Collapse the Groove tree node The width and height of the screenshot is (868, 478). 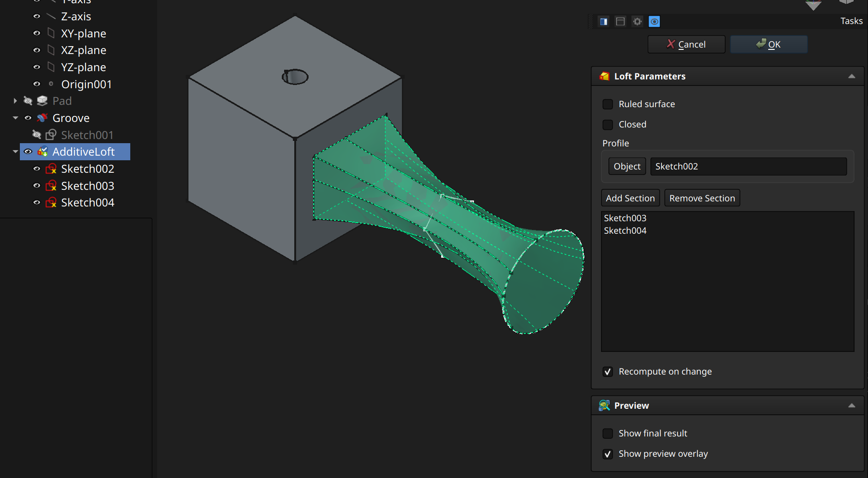point(15,118)
